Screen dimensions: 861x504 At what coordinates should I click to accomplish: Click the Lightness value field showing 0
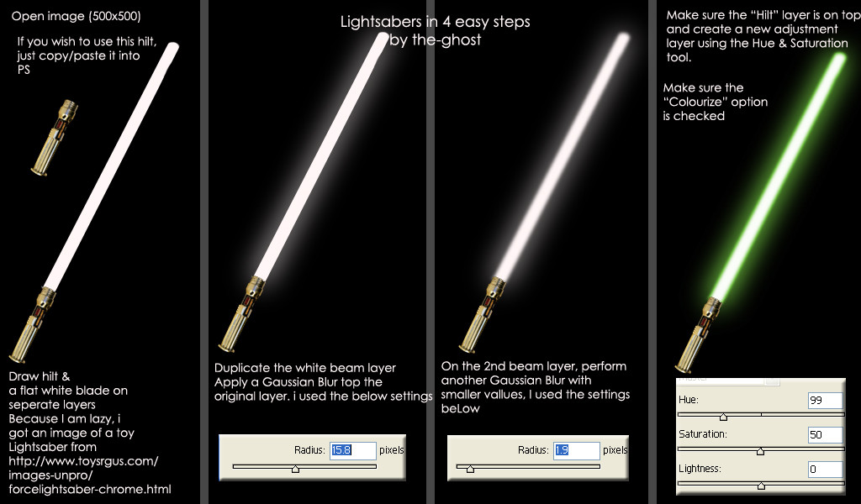[x=825, y=470]
